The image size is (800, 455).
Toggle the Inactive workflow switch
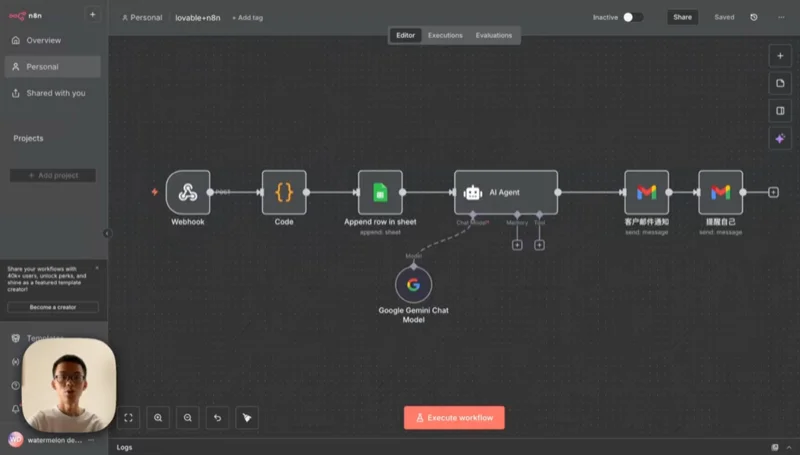tap(632, 17)
